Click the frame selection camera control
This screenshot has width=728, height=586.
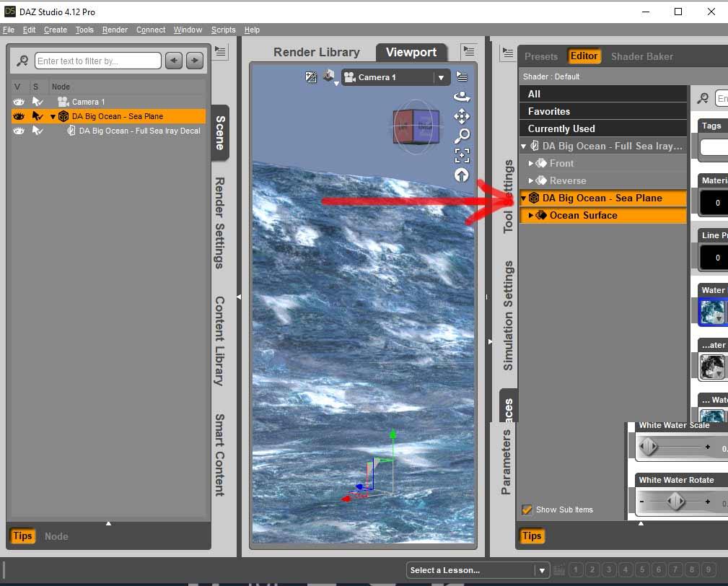tap(462, 156)
